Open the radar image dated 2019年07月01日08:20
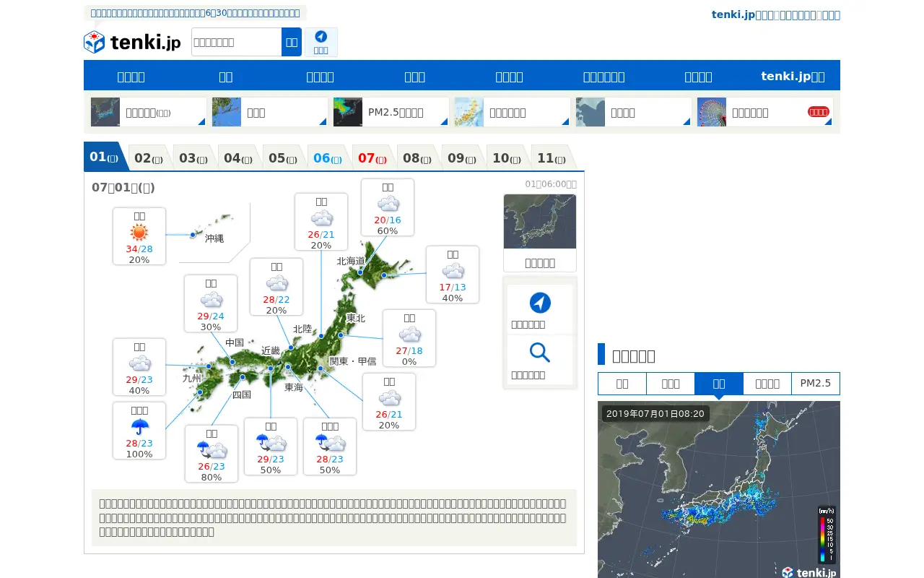The image size is (924, 578). [x=719, y=490]
